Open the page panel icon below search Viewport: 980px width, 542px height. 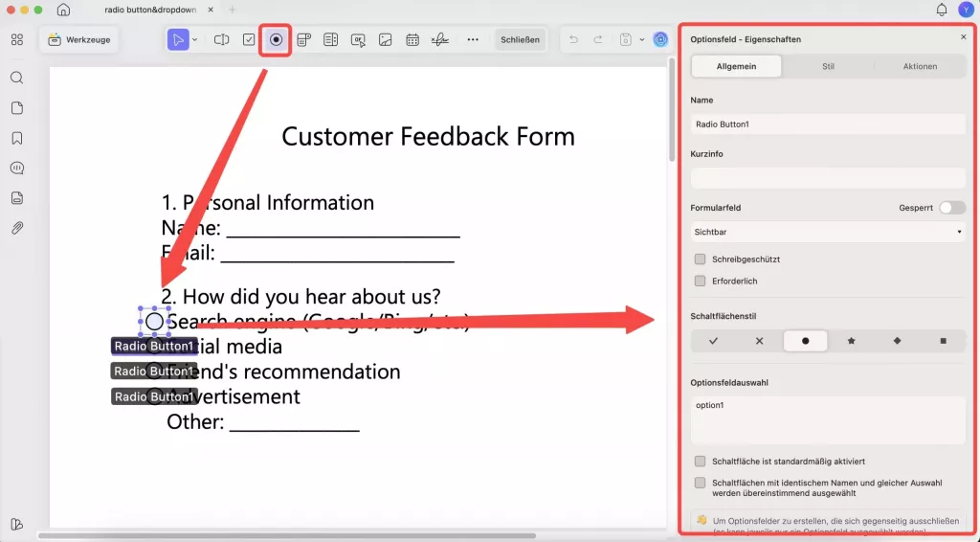click(x=17, y=108)
